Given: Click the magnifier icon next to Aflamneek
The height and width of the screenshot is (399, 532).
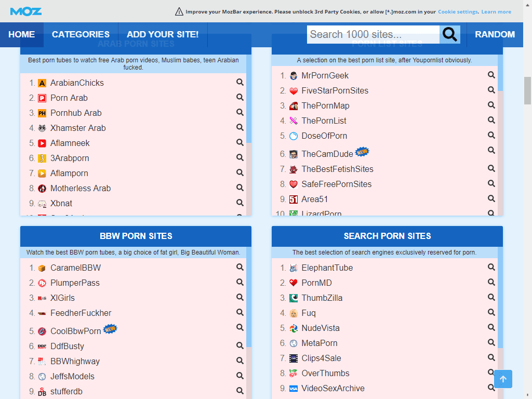Looking at the screenshot, I should pos(240,142).
